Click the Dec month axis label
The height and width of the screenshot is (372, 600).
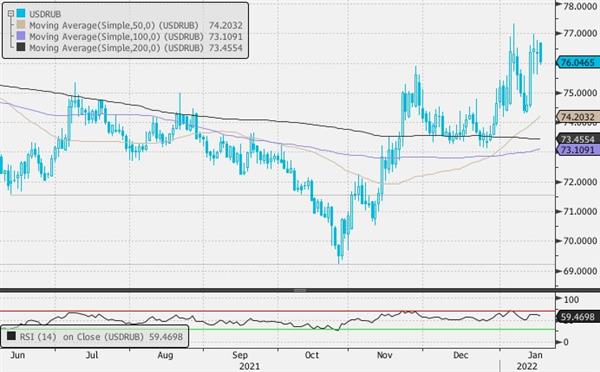click(x=461, y=355)
